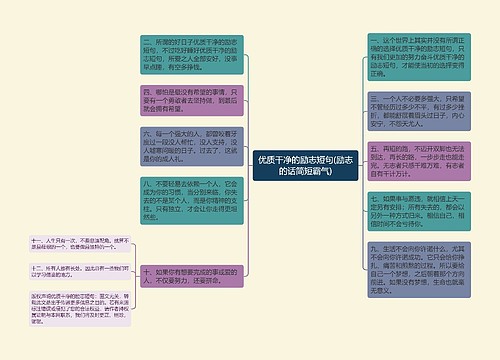Select the central topic 优质干净的励志短句 node

(x=305, y=166)
